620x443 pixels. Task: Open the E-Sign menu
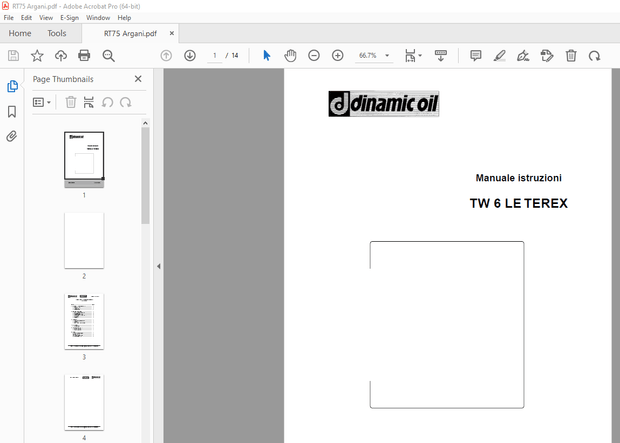coord(70,18)
